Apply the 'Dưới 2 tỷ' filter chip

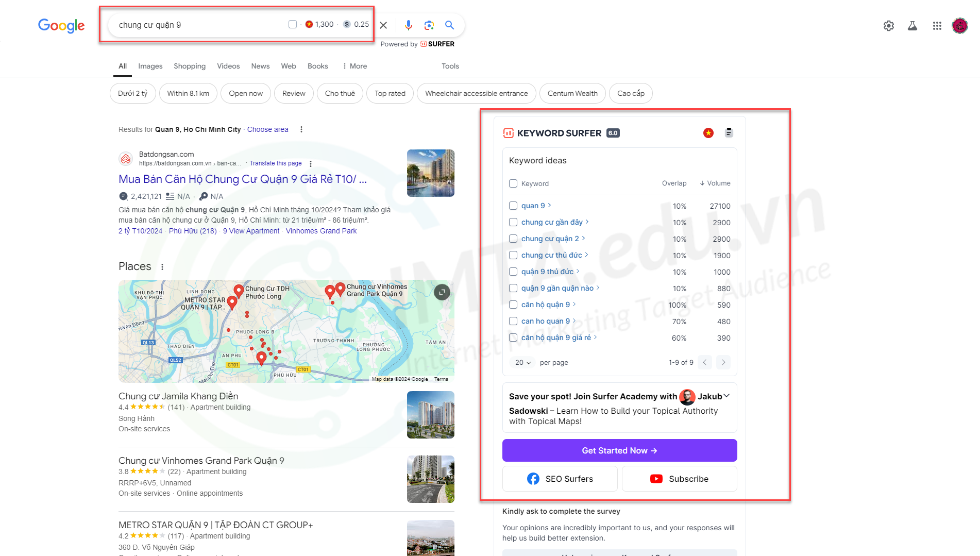[132, 93]
